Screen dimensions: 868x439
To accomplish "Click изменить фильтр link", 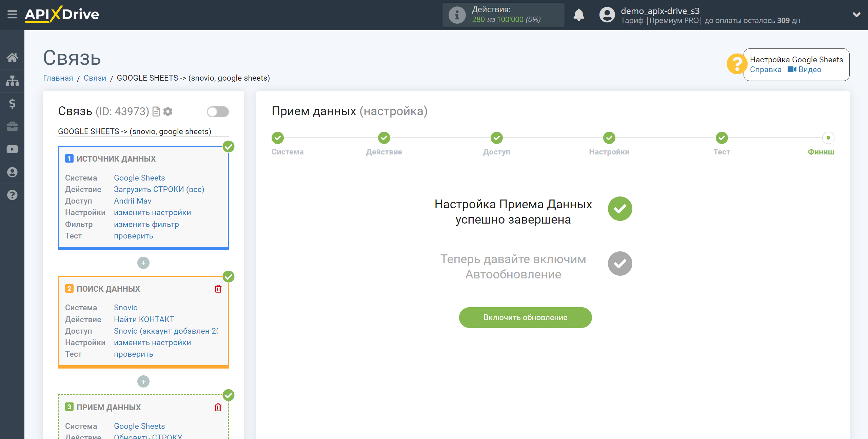I will [x=146, y=224].
